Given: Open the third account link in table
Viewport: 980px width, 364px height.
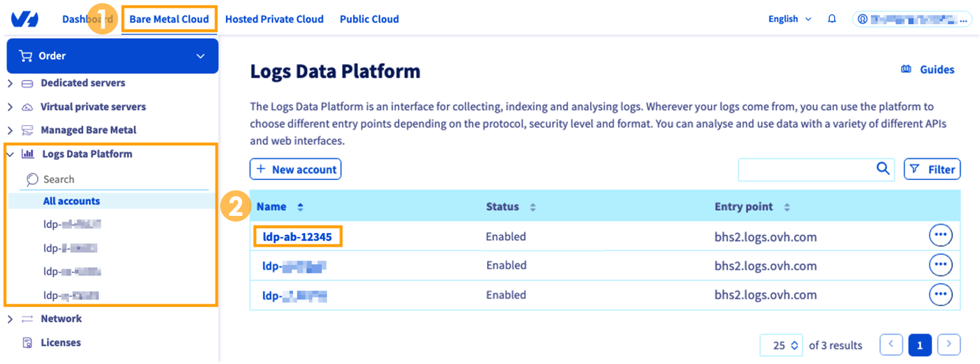Looking at the screenshot, I should (294, 296).
